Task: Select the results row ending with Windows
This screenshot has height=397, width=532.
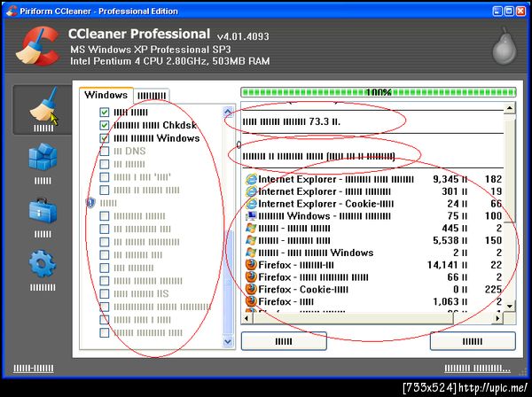Action: coord(372,253)
